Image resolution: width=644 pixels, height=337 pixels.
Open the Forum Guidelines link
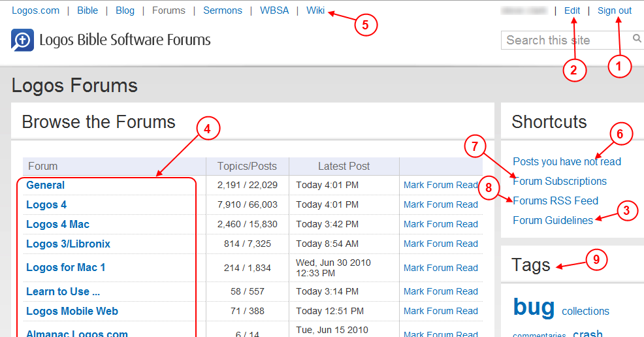(553, 221)
